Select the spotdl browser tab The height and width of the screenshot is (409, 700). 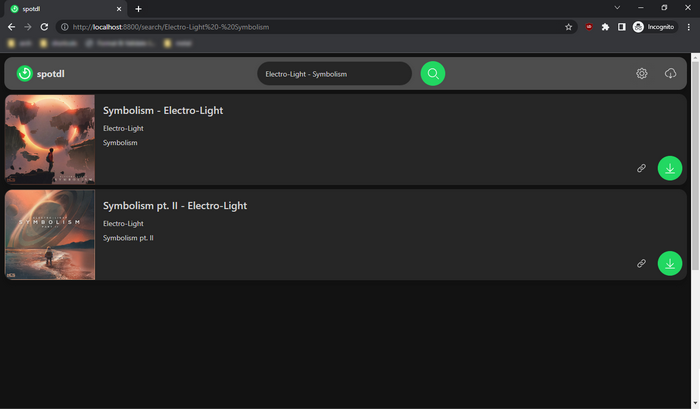(65, 9)
